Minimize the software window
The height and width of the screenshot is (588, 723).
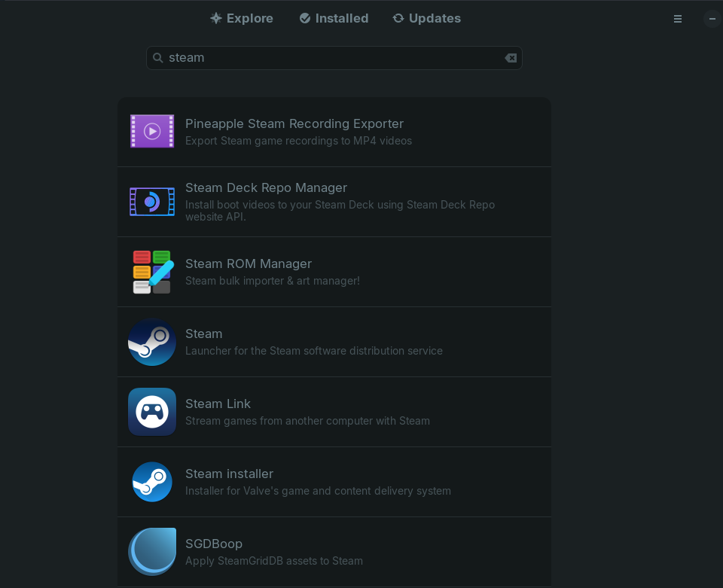coord(712,19)
